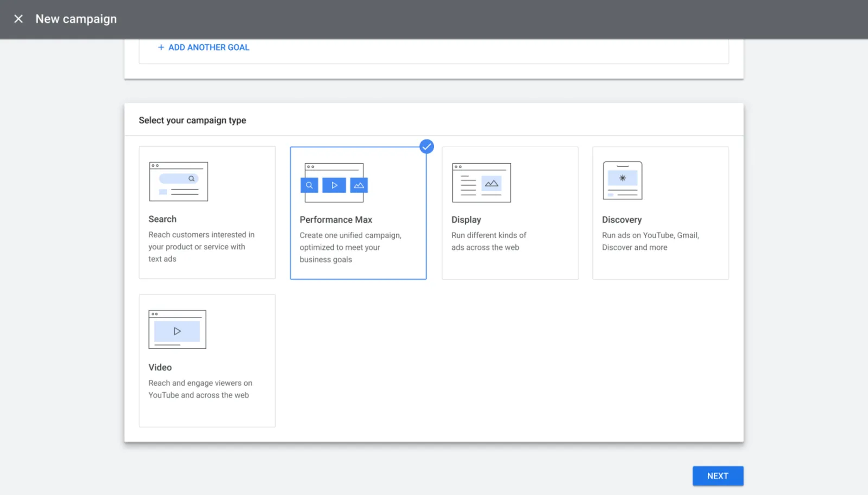Click the plus icon beside Add Another Goal
Viewport: 868px width, 495px height.
161,48
